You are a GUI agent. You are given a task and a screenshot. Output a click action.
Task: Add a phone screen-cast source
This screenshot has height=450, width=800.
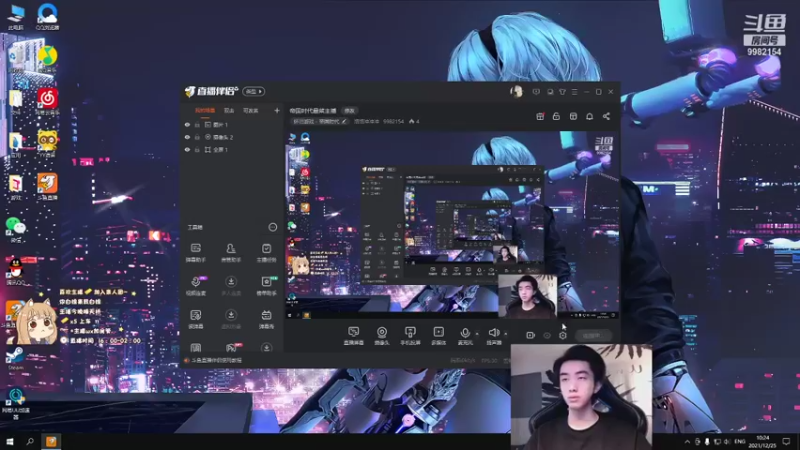(410, 336)
